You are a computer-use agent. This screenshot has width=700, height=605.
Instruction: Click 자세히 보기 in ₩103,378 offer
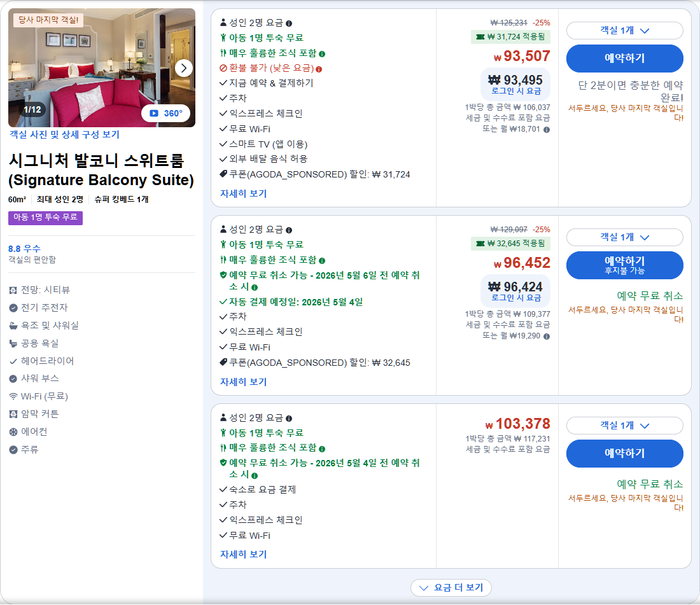243,554
